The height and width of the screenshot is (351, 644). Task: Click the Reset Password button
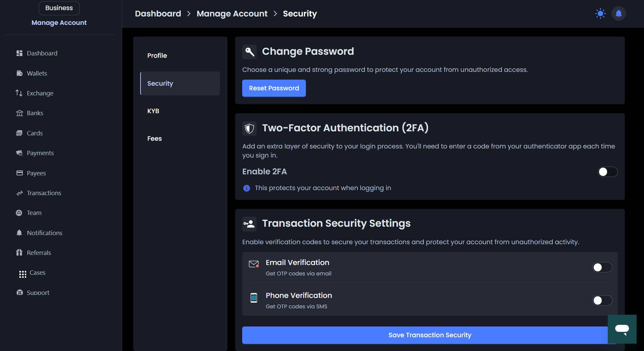[274, 88]
